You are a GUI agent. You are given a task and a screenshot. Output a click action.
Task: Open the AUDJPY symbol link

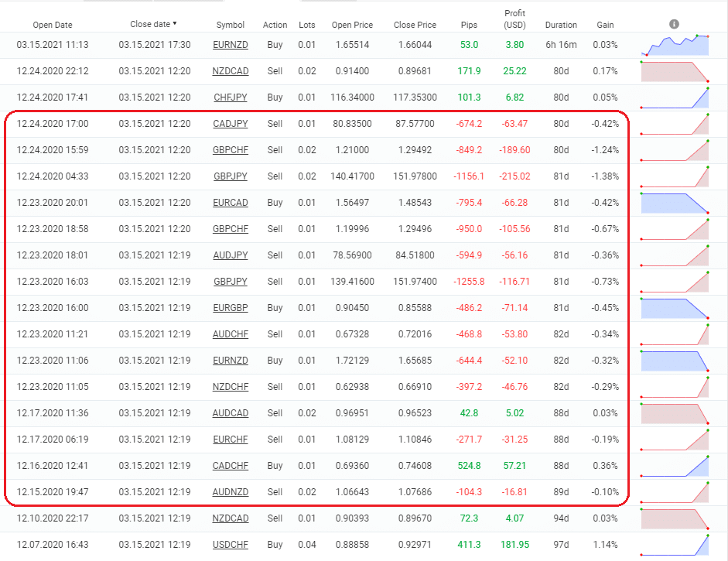click(x=230, y=255)
